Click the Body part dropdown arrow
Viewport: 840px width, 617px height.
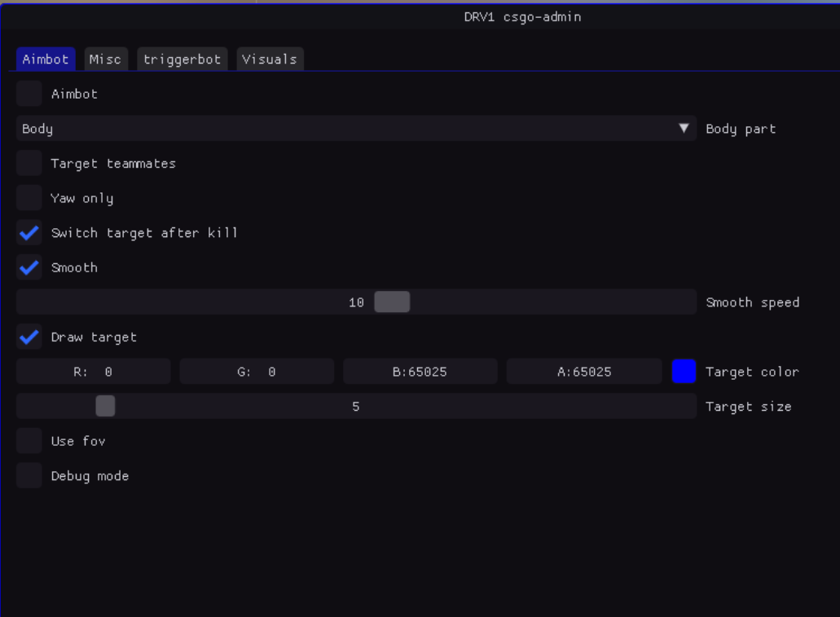coord(684,128)
